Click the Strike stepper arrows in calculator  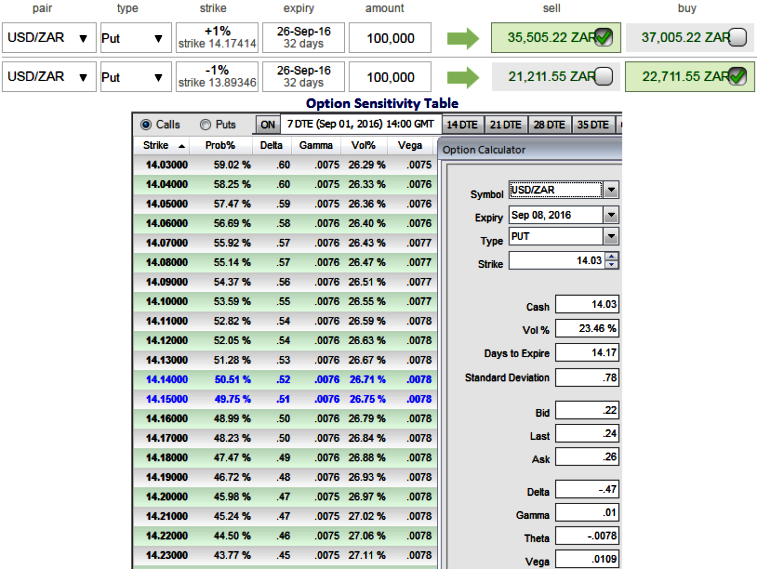pos(612,261)
